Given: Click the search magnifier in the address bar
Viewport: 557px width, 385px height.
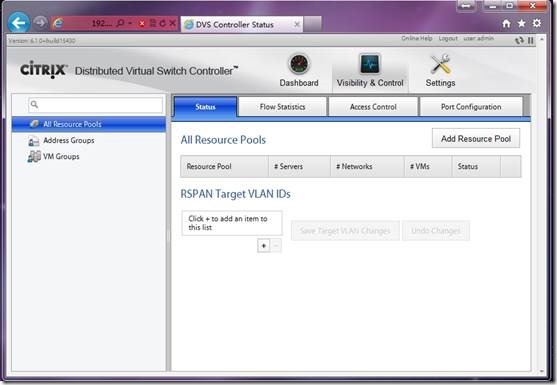Looking at the screenshot, I should point(120,23).
